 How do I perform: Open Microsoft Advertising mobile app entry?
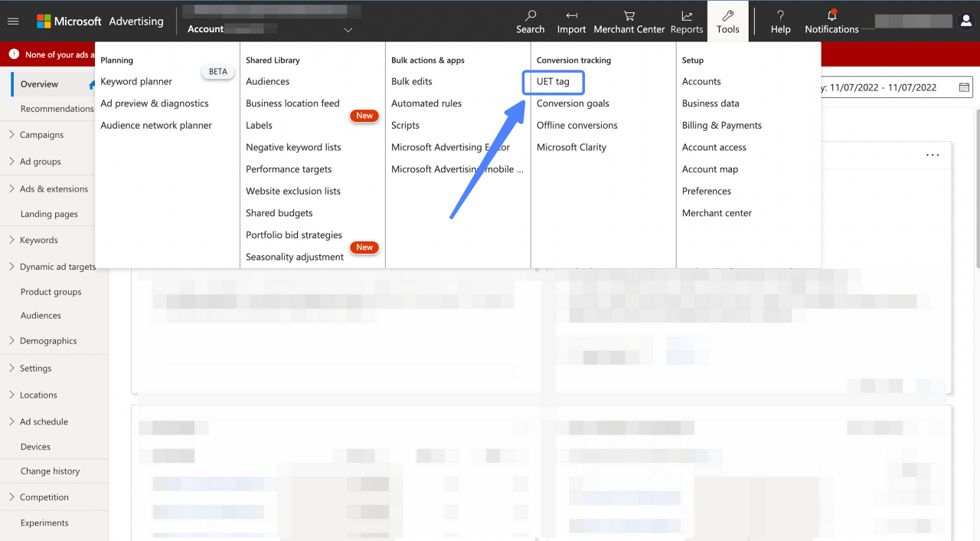point(457,169)
